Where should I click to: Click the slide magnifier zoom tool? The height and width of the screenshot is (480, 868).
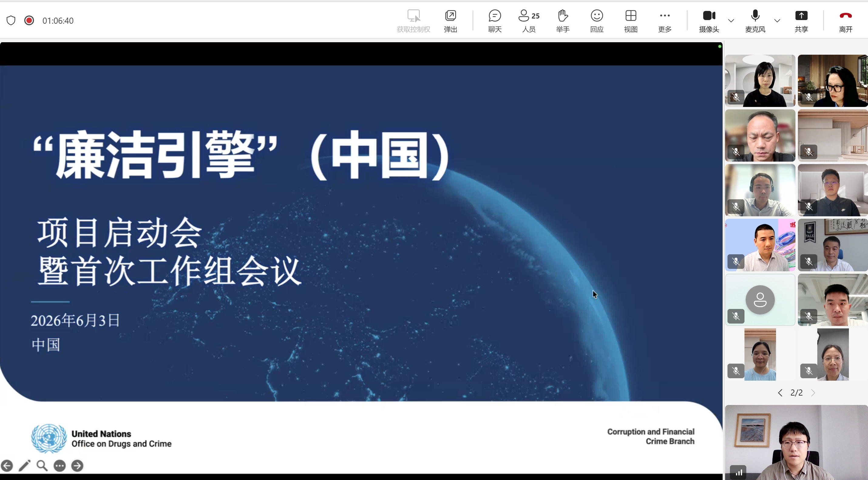[x=42, y=466]
